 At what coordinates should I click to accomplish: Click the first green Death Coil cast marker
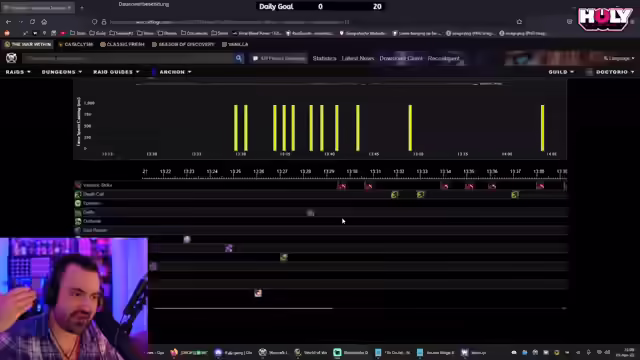[394, 195]
